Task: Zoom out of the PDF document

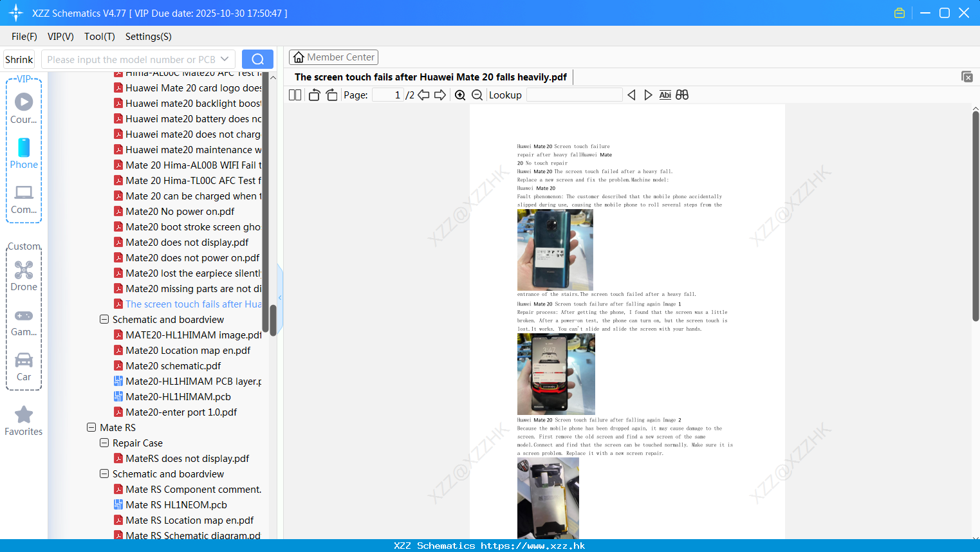Action: pyautogui.click(x=477, y=95)
